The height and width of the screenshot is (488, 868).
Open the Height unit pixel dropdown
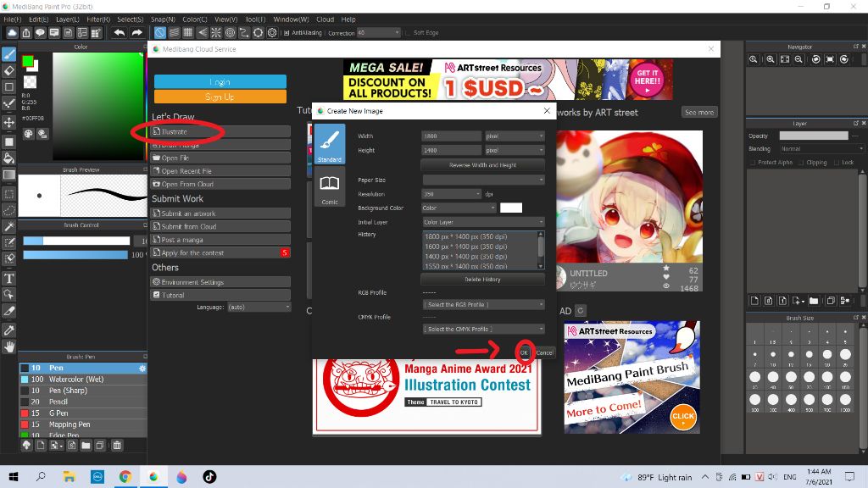tap(515, 150)
